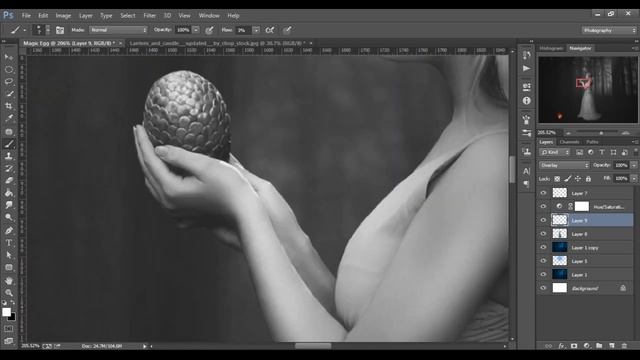The width and height of the screenshot is (640, 360).
Task: Open the Photography workspace dropdown
Action: (609, 30)
